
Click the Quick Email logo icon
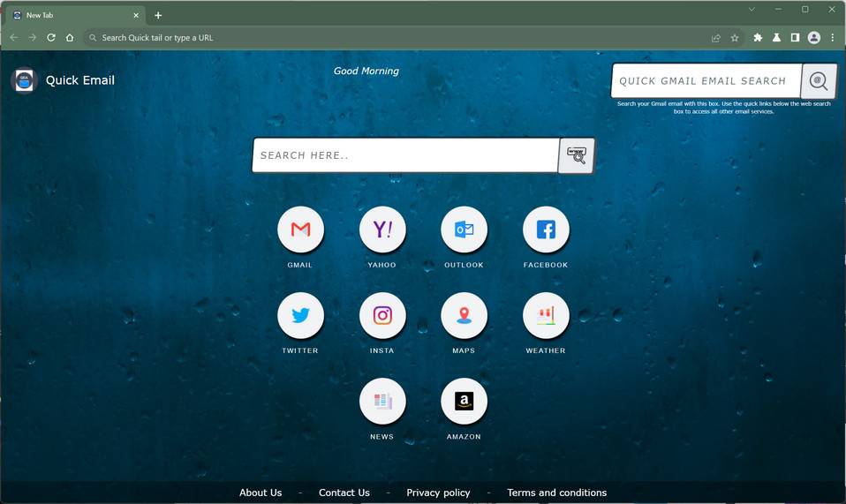(24, 80)
